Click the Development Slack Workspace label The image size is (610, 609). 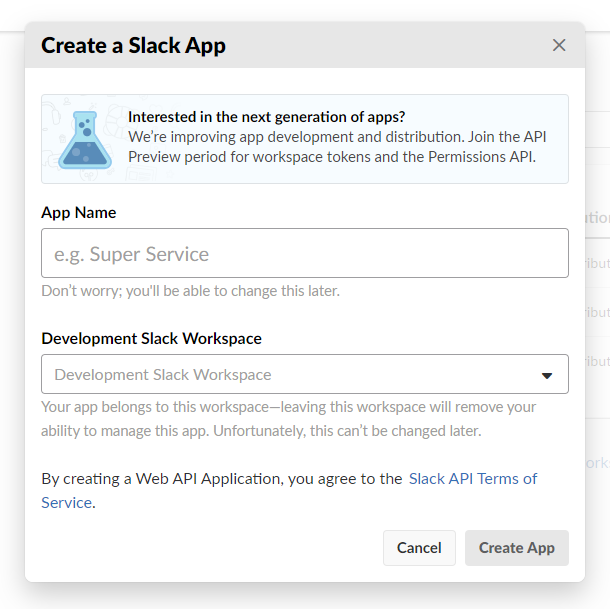point(151,338)
